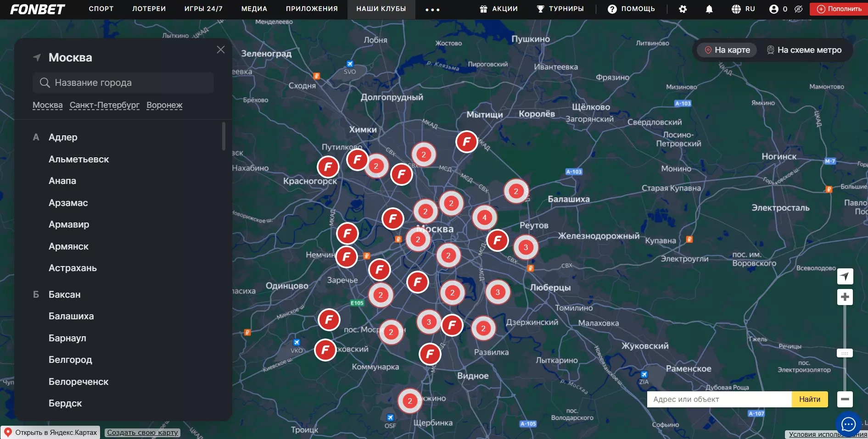Open the settings gear icon

point(683,9)
